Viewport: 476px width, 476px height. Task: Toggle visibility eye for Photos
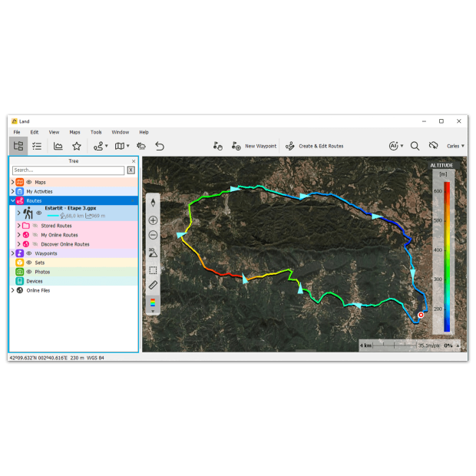(x=29, y=272)
